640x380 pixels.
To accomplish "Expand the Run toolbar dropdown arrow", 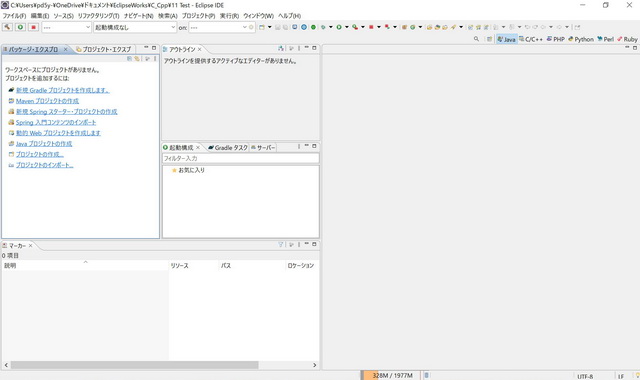I will coord(347,27).
